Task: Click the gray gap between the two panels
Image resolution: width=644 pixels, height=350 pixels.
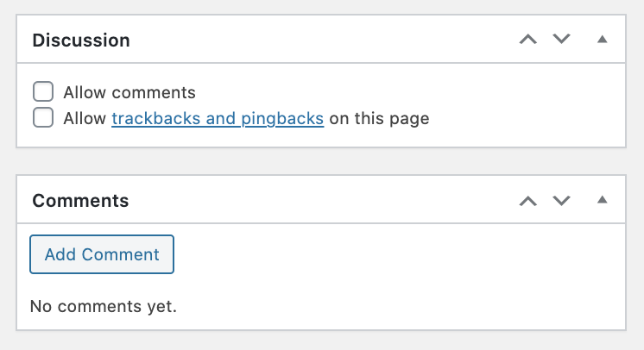Action: click(321, 161)
